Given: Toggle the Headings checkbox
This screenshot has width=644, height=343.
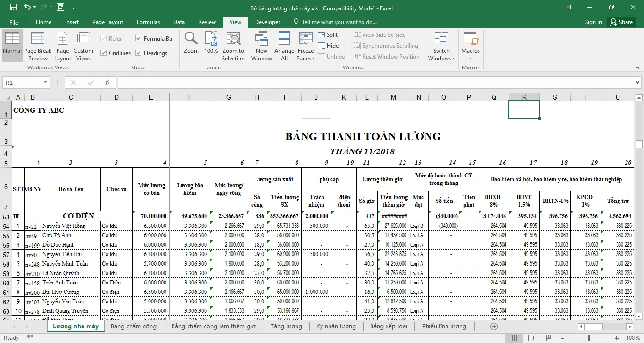Looking at the screenshot, I should click(139, 53).
